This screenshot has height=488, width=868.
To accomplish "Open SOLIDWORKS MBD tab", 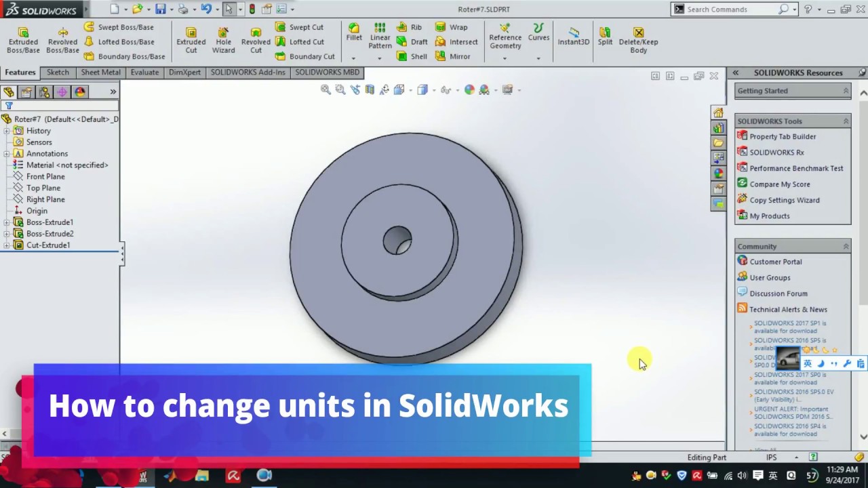I will pos(327,73).
